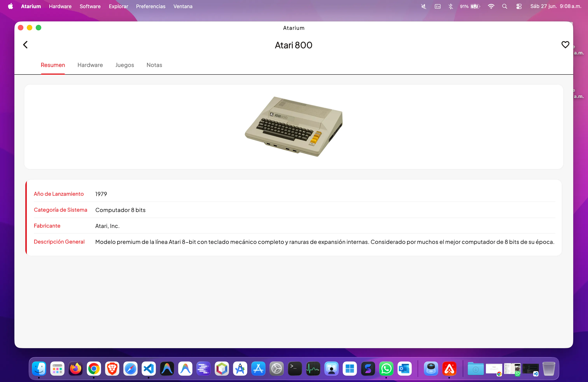588x382 pixels.
Task: Open the red Atarium app icon in dock
Action: (449, 369)
